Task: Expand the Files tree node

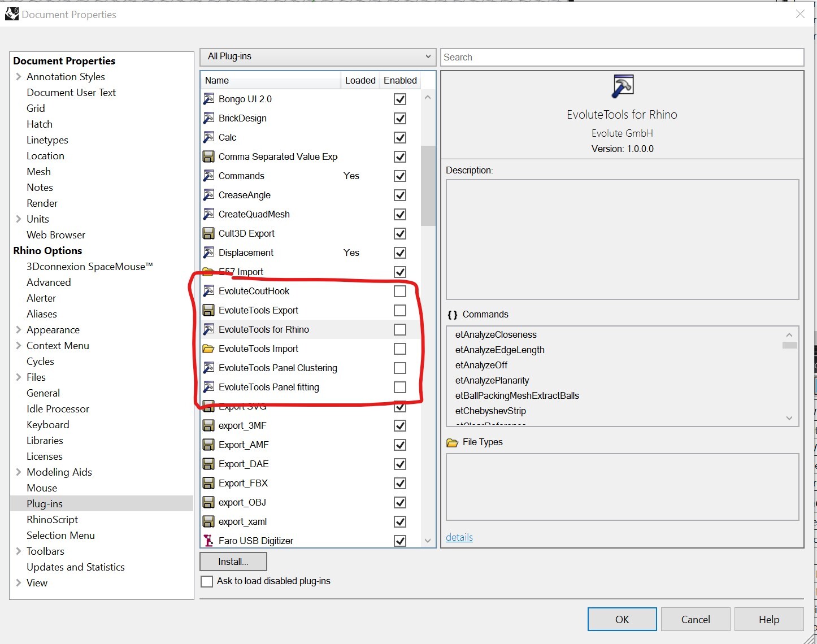Action: coord(18,377)
